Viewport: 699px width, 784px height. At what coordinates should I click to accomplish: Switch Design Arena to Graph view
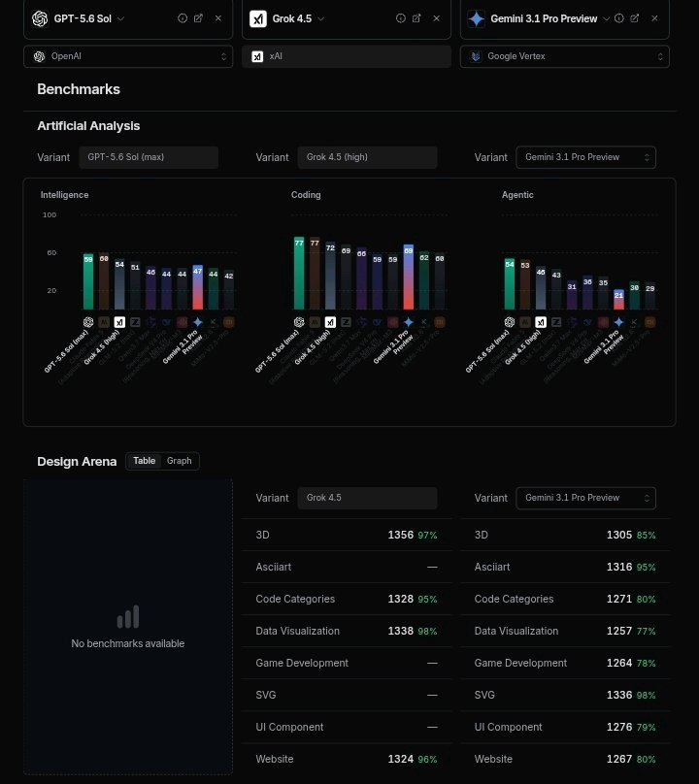(180, 461)
